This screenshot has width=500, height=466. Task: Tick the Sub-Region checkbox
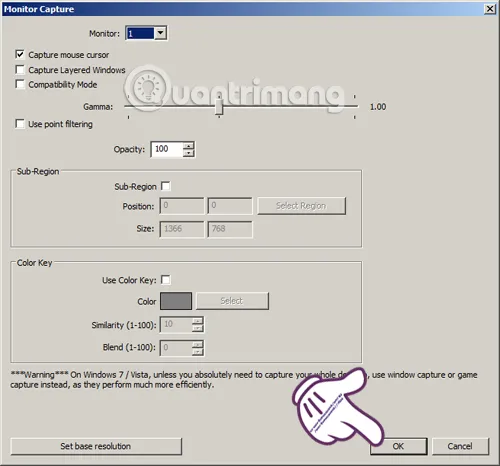(166, 186)
